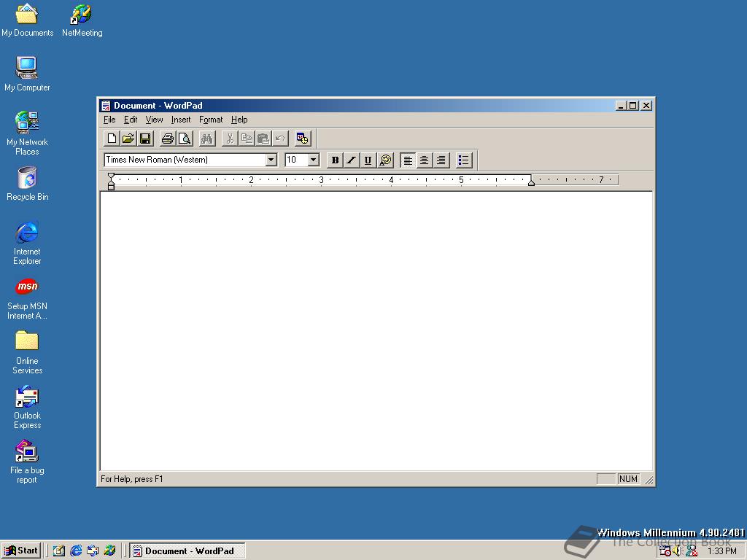The width and height of the screenshot is (747, 560).
Task: Click the Start button
Action: point(21,551)
